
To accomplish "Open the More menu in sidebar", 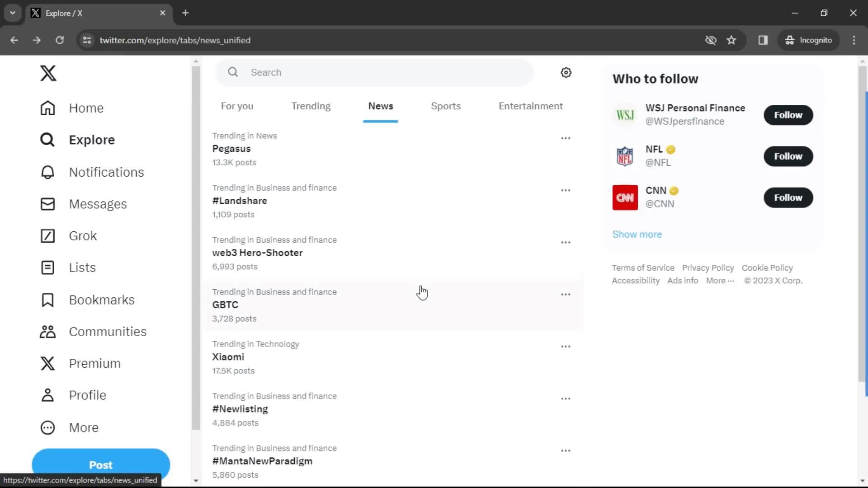I will (69, 427).
